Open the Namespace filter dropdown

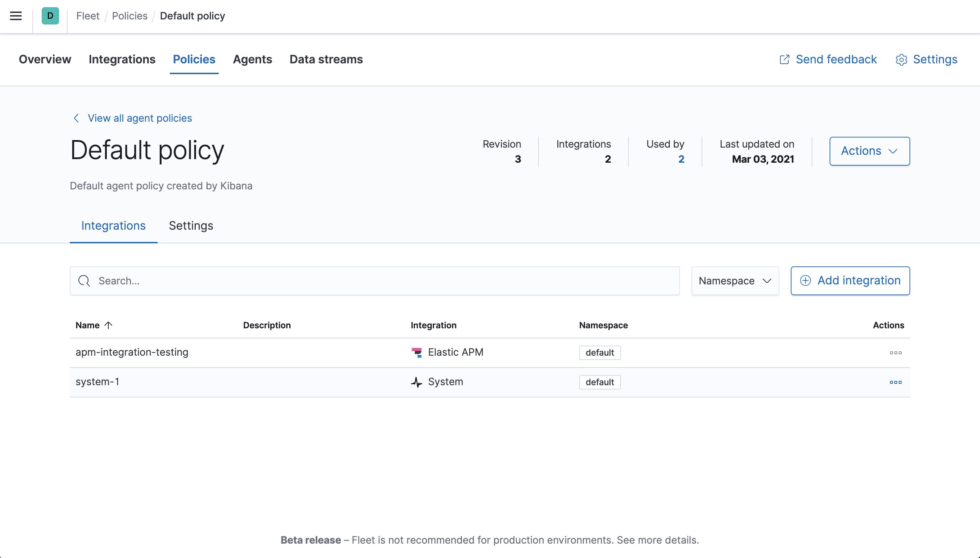point(735,280)
